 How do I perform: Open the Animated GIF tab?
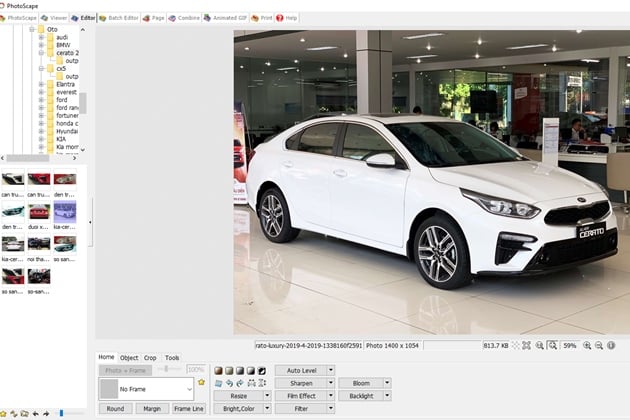point(225,18)
